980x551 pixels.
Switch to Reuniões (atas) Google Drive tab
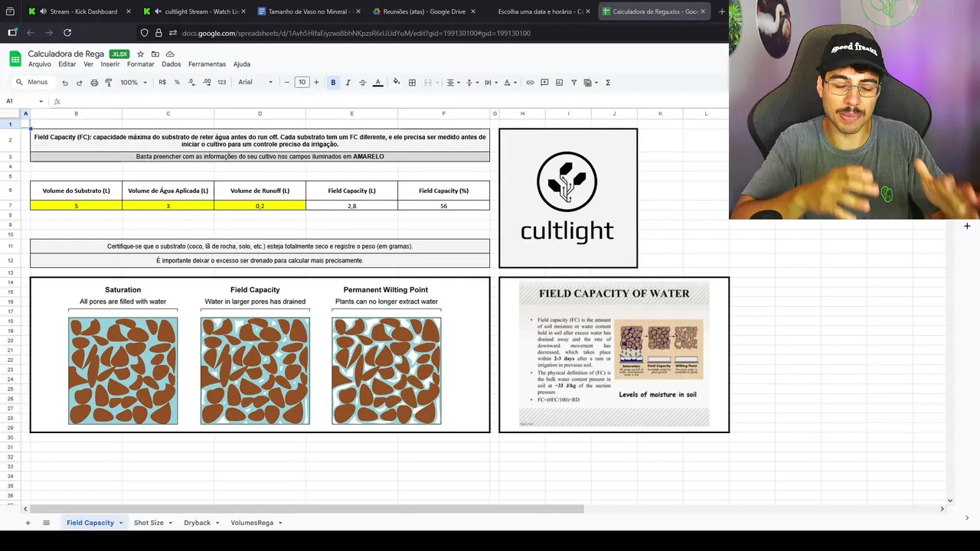pos(424,11)
